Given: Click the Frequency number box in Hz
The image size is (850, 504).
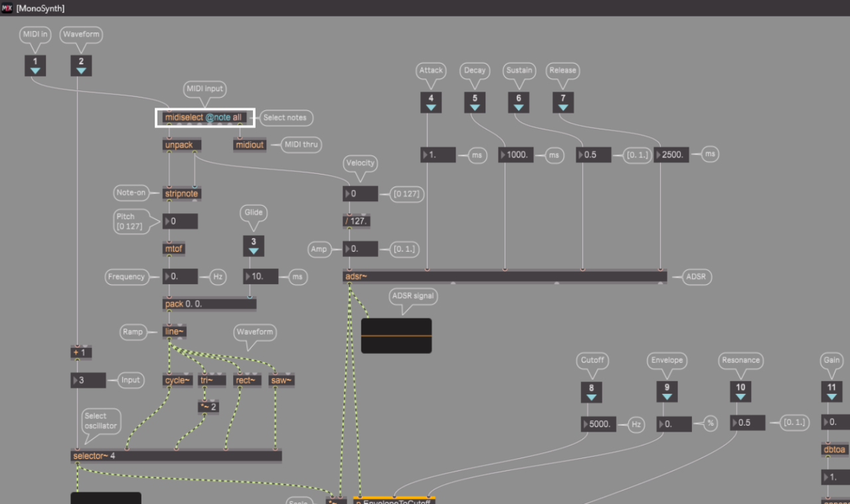Looking at the screenshot, I should (180, 276).
